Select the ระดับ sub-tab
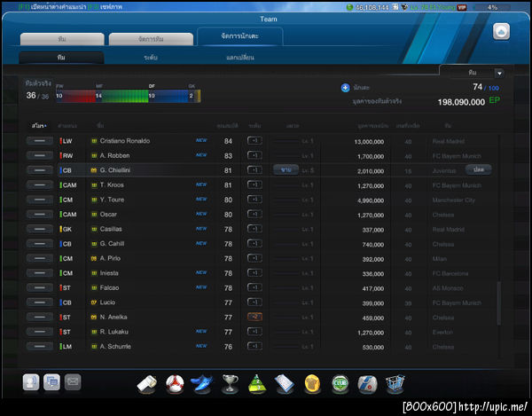The width and height of the screenshot is (532, 416). coord(151,58)
